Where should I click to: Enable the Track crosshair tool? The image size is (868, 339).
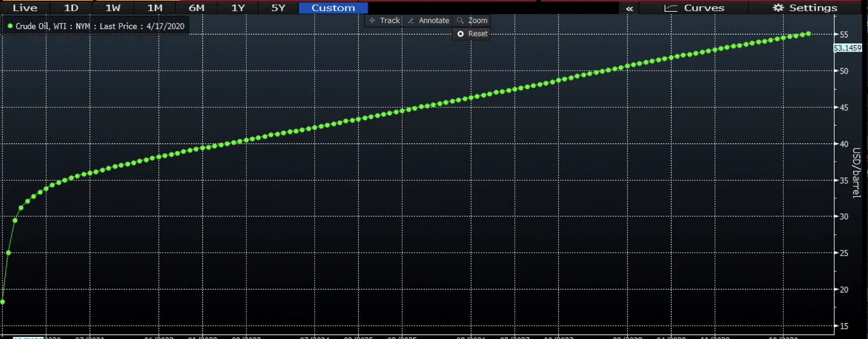384,20
